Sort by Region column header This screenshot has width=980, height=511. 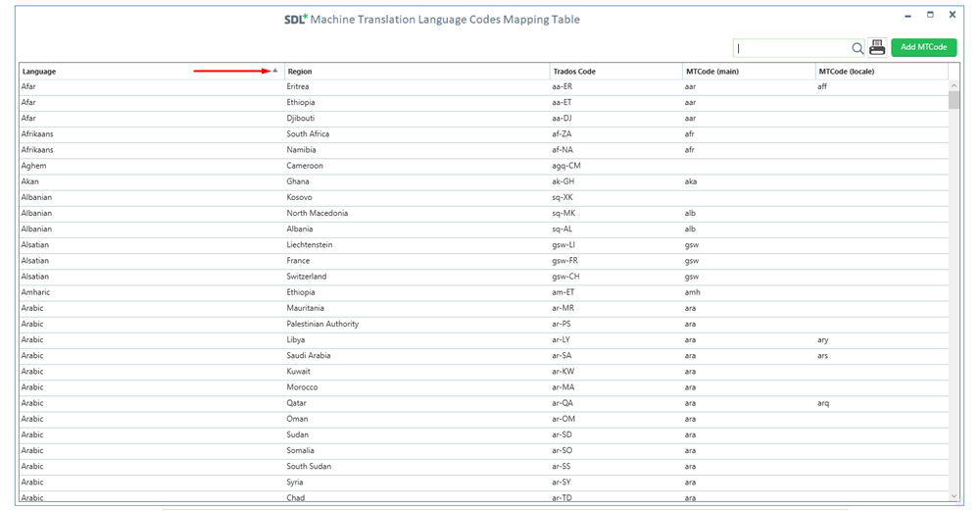point(416,72)
